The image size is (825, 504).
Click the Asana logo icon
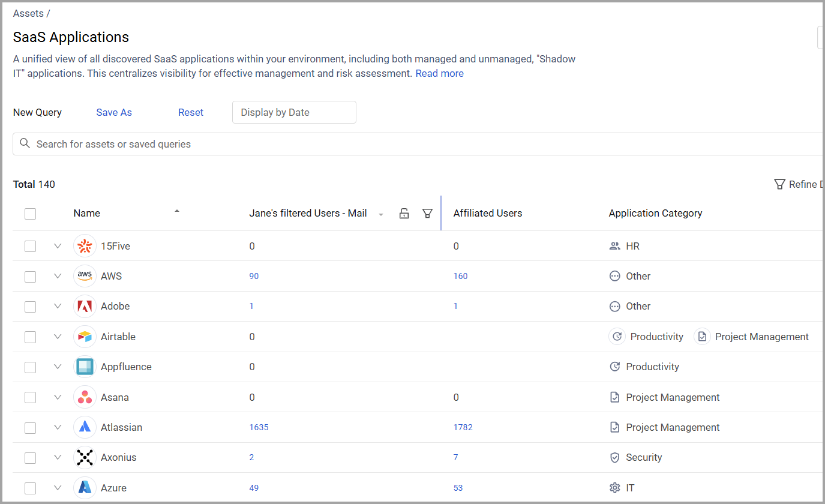(x=85, y=397)
